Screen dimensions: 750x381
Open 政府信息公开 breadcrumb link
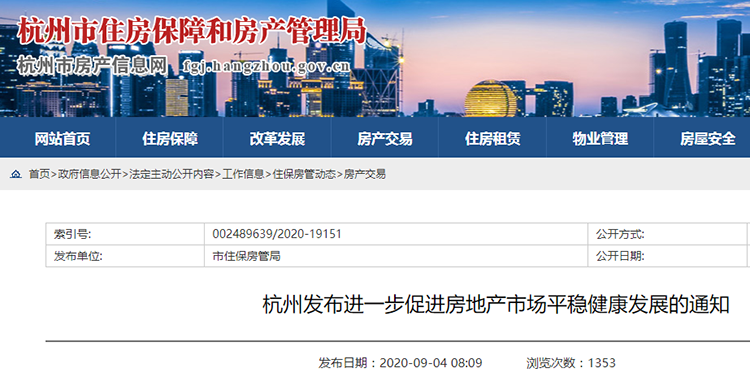tap(89, 174)
